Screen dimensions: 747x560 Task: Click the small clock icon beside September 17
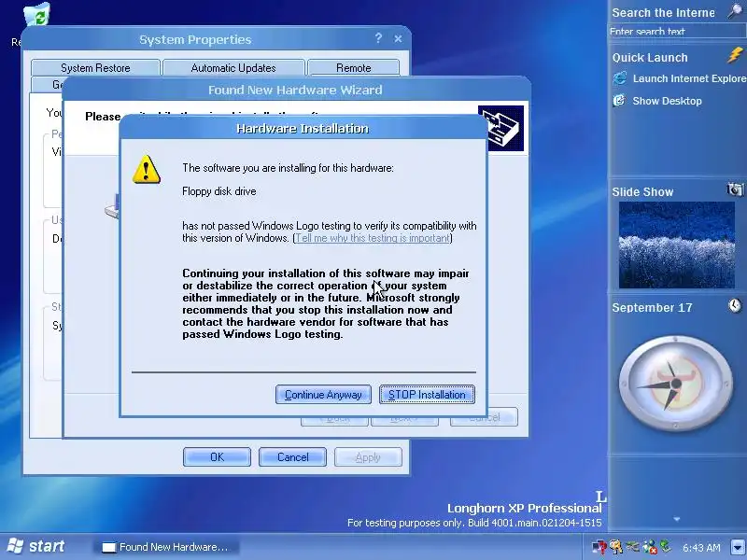(735, 305)
